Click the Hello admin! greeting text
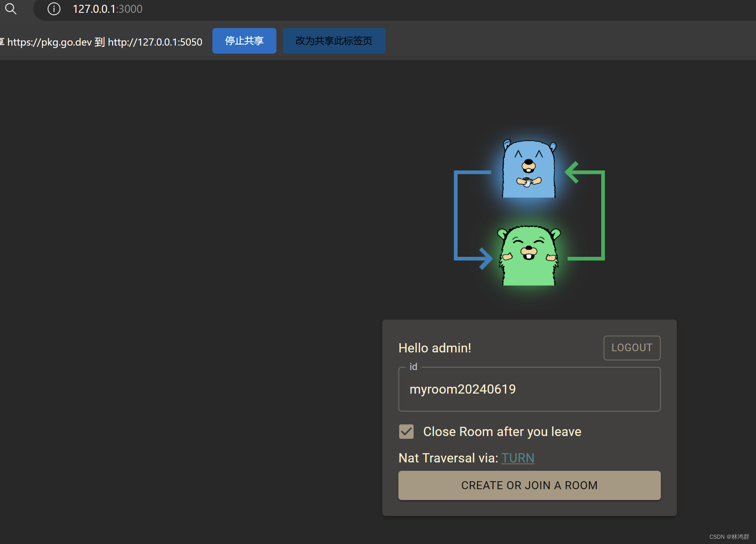The width and height of the screenshot is (756, 544). 435,348
